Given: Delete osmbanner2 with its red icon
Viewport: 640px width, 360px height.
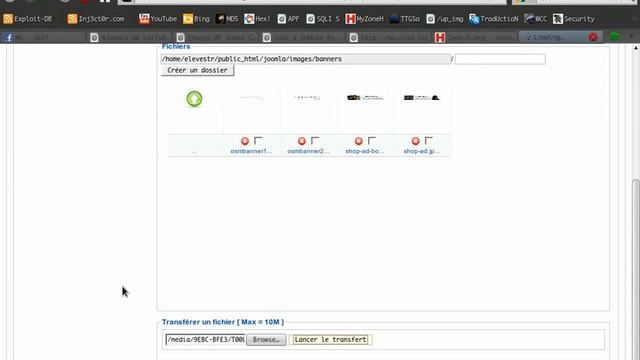Looking at the screenshot, I should (302, 141).
